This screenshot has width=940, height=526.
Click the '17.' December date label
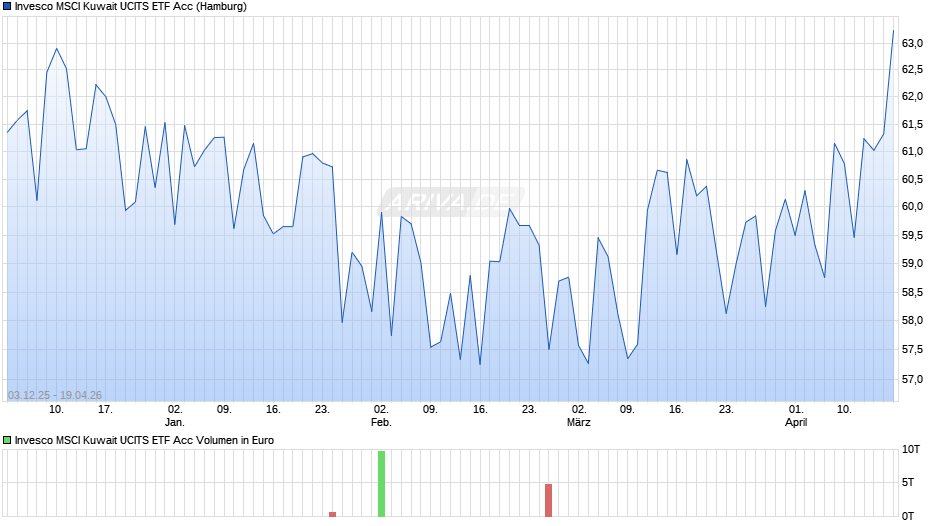coord(105,409)
